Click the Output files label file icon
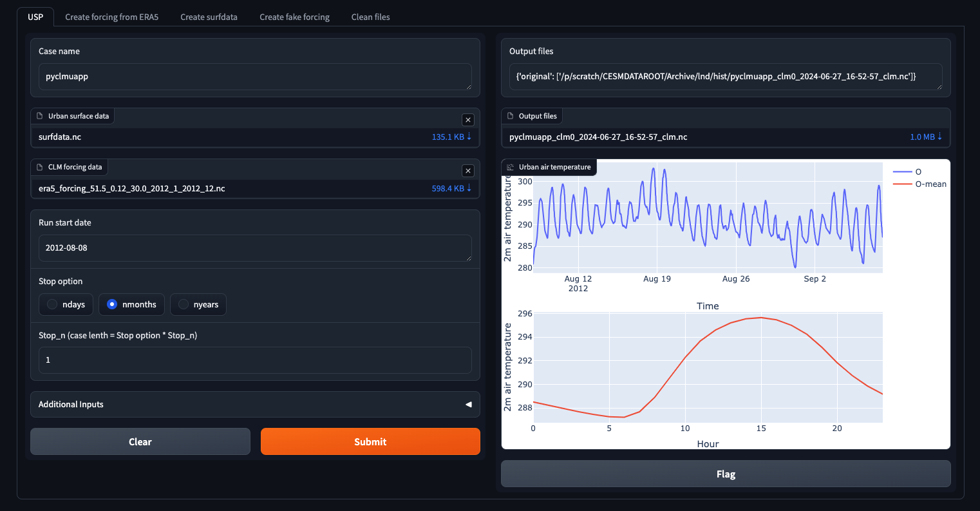The height and width of the screenshot is (511, 980). click(511, 116)
